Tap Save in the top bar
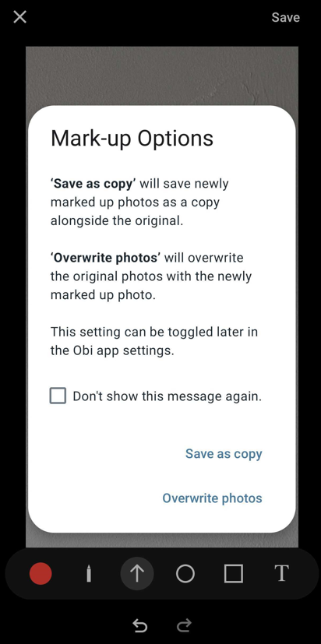The width and height of the screenshot is (321, 644). (x=286, y=17)
